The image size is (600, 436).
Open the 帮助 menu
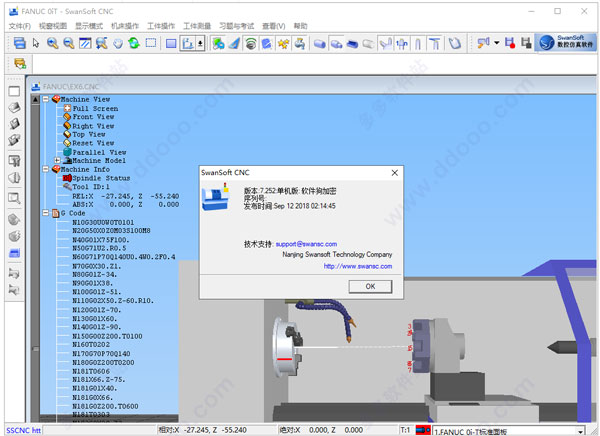click(300, 26)
